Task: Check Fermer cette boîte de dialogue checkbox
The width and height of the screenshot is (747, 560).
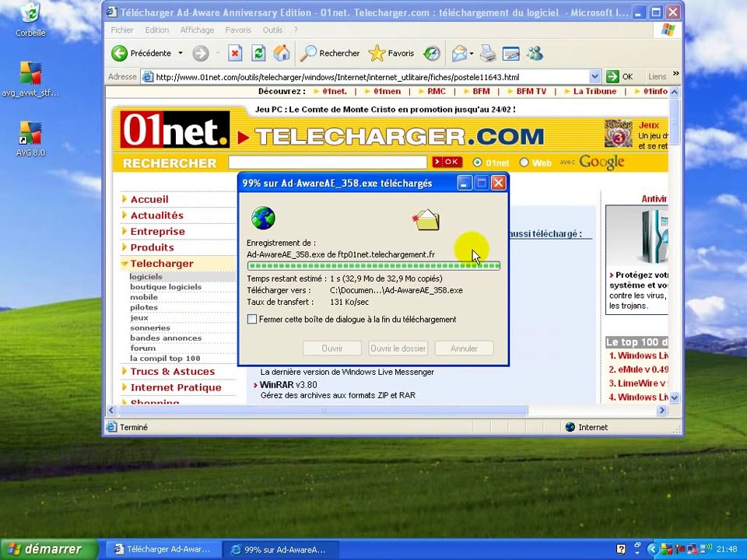Action: pyautogui.click(x=252, y=319)
